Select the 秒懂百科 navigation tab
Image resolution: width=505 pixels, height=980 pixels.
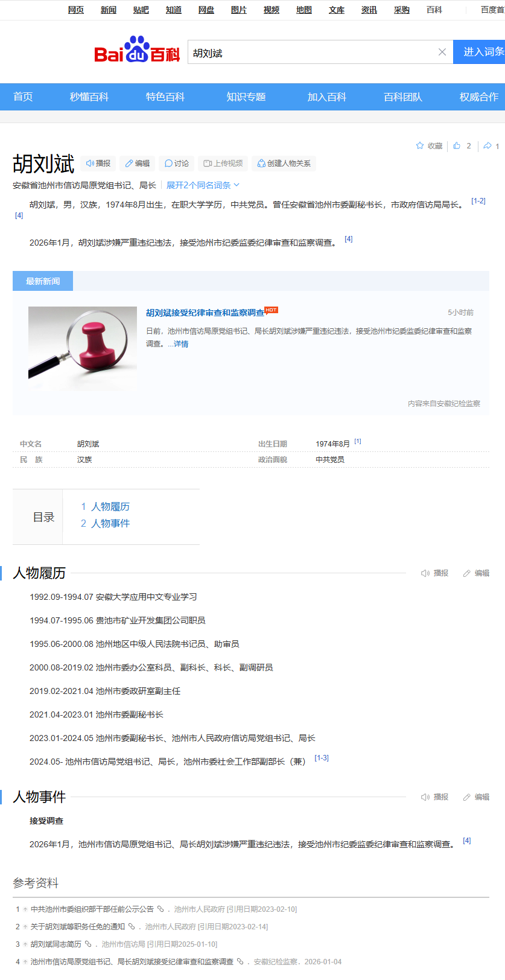click(89, 97)
